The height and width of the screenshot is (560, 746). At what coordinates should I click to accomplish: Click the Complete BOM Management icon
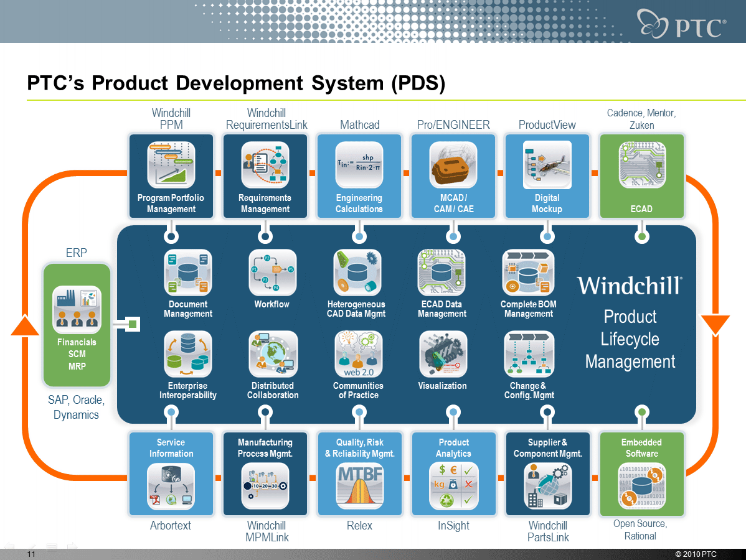tap(528, 273)
